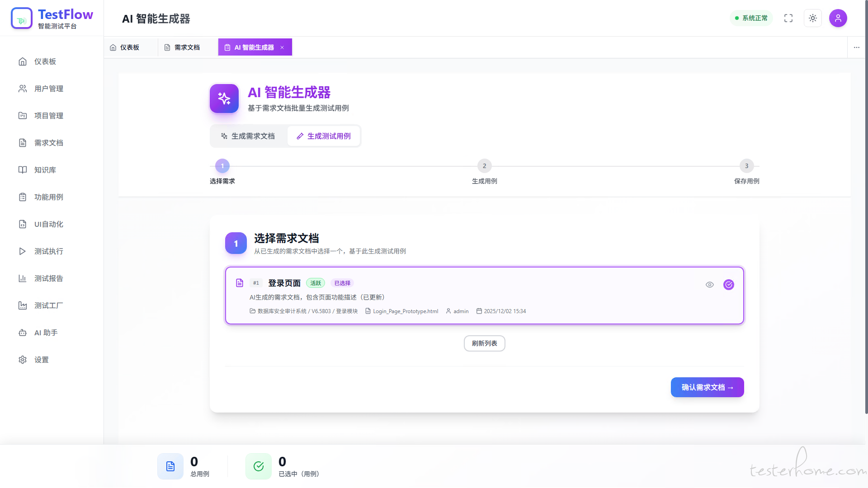Open the UI自动化 sidebar item

48,224
